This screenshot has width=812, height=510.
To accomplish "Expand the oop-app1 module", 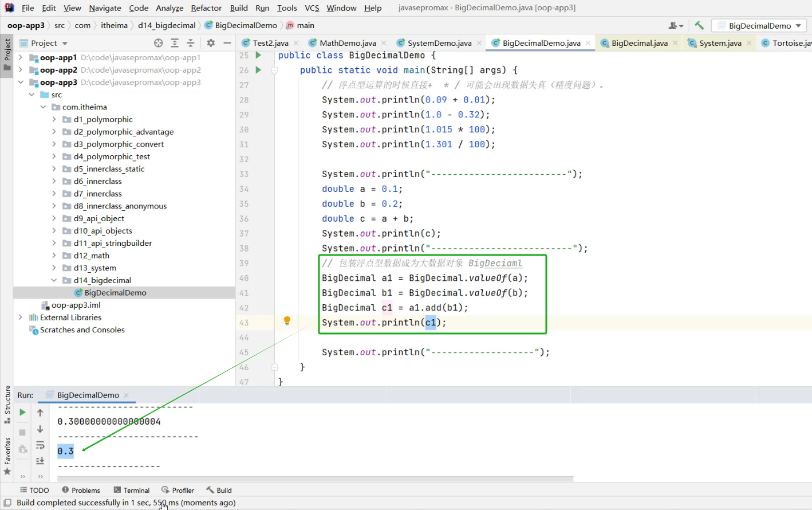I will [x=21, y=57].
